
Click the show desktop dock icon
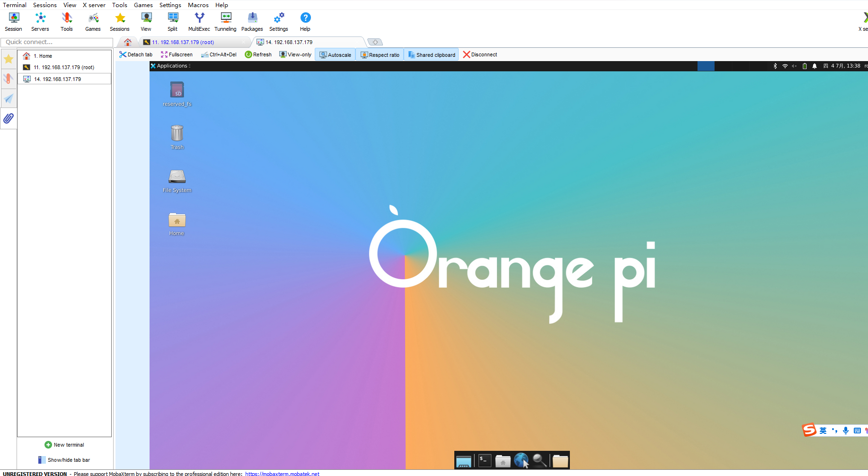463,461
